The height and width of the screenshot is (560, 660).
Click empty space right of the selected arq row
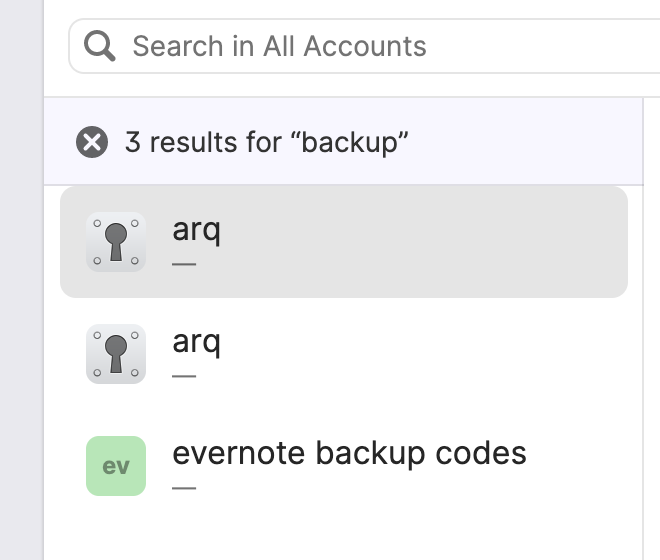450,242
